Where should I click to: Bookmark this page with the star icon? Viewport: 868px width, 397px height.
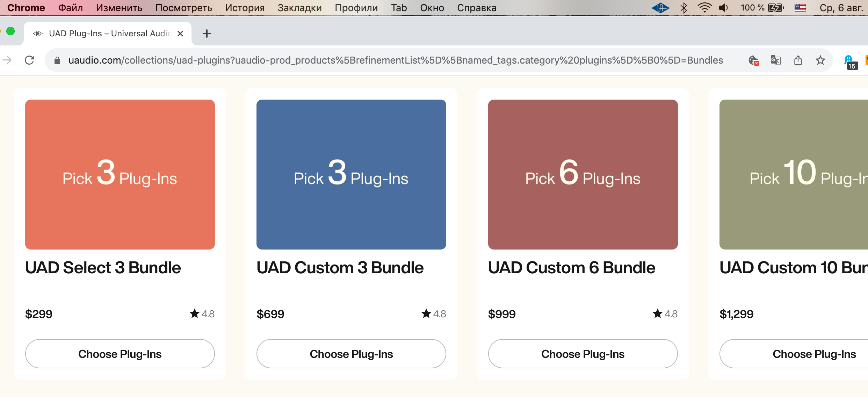click(x=820, y=60)
